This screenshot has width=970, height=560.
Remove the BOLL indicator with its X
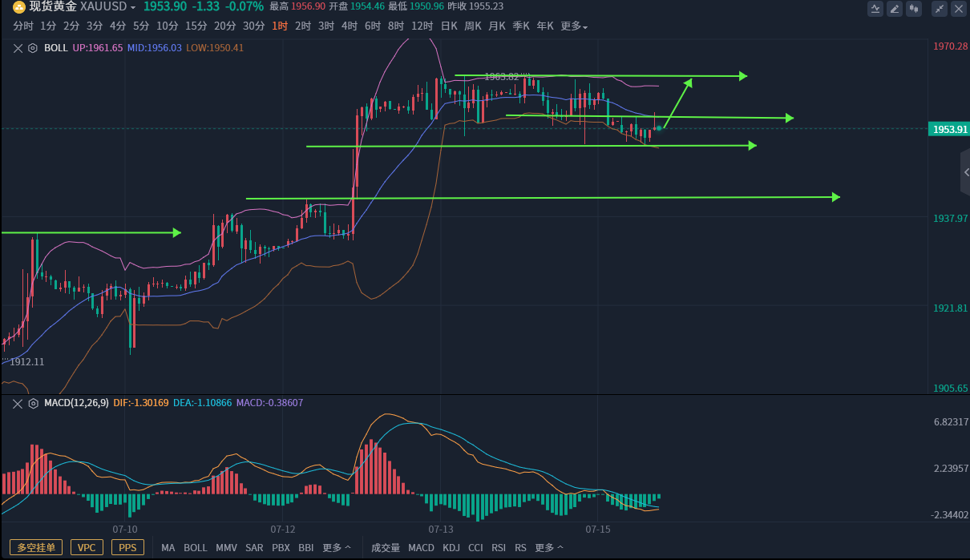pos(18,48)
